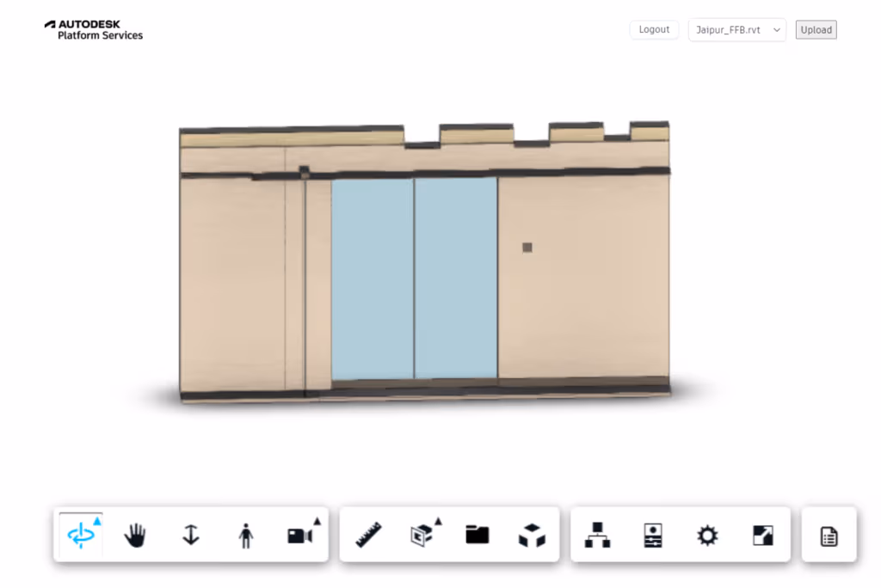Click the Upload button

click(x=816, y=30)
